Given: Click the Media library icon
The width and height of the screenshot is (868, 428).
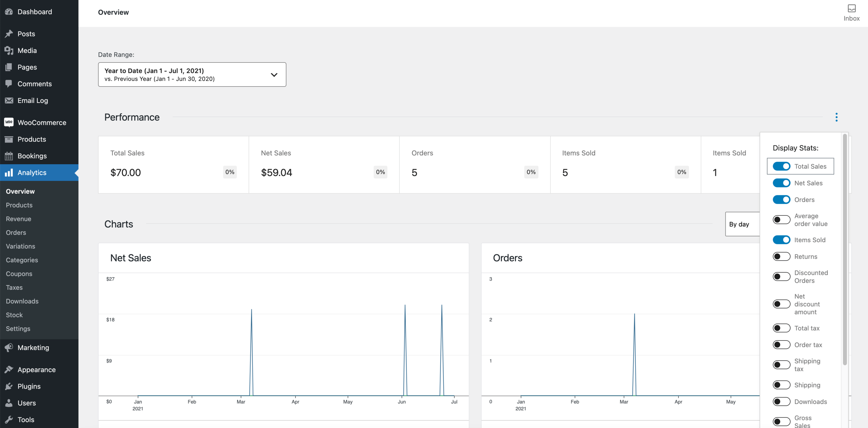Looking at the screenshot, I should pos(9,50).
